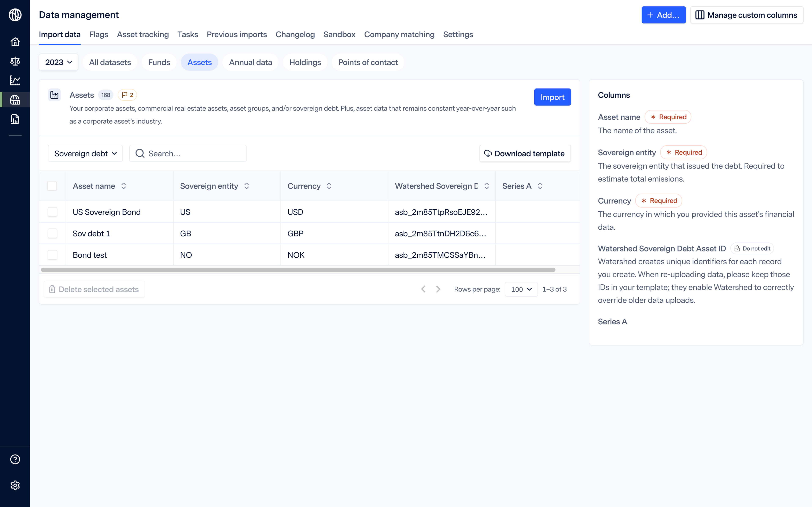This screenshot has height=507, width=812.
Task: Toggle the select-all header checkbox
Action: (x=52, y=186)
